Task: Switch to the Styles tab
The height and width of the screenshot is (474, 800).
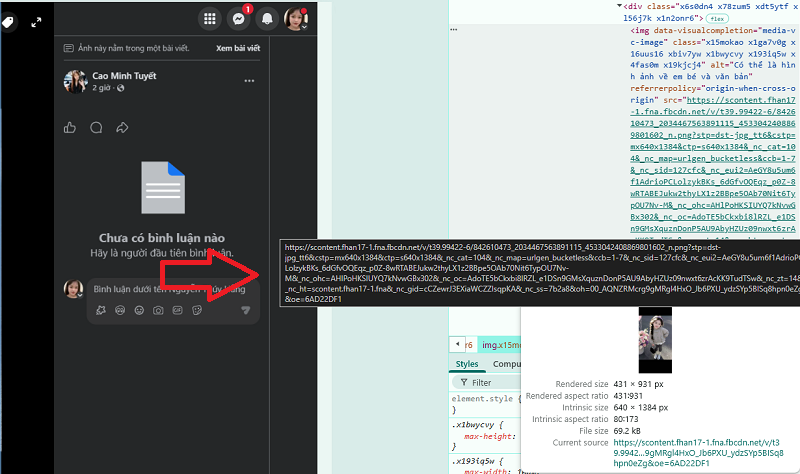Action: [467, 364]
